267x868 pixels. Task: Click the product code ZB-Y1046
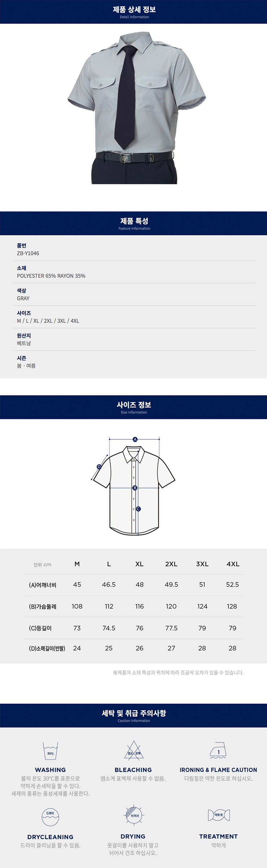coord(28,253)
